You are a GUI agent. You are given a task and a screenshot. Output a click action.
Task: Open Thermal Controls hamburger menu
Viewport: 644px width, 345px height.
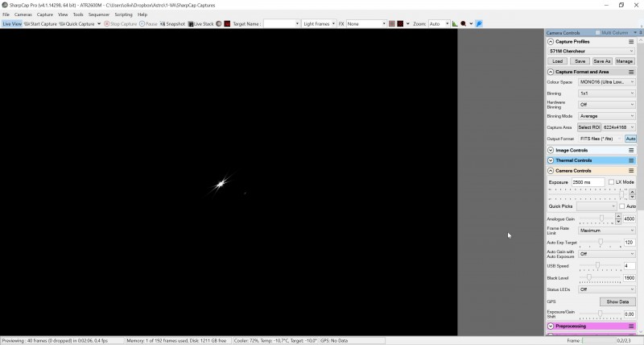point(631,160)
